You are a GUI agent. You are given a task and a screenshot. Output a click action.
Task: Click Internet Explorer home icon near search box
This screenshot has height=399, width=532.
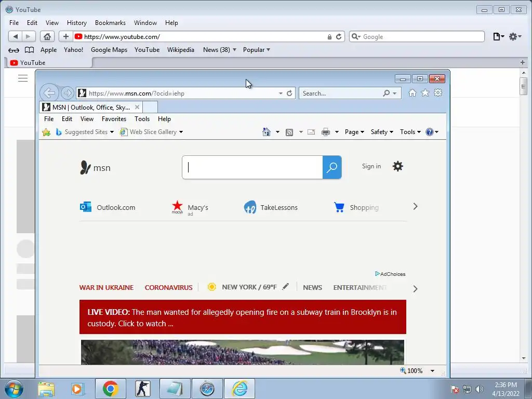tap(412, 93)
